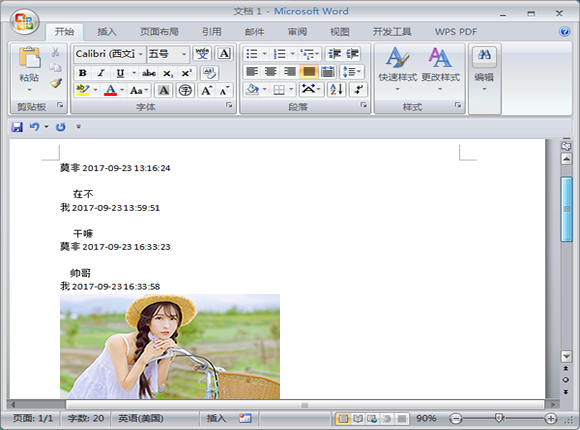Image resolution: width=580 pixels, height=430 pixels.
Task: Click the Cut scissors icon
Action: point(55,52)
